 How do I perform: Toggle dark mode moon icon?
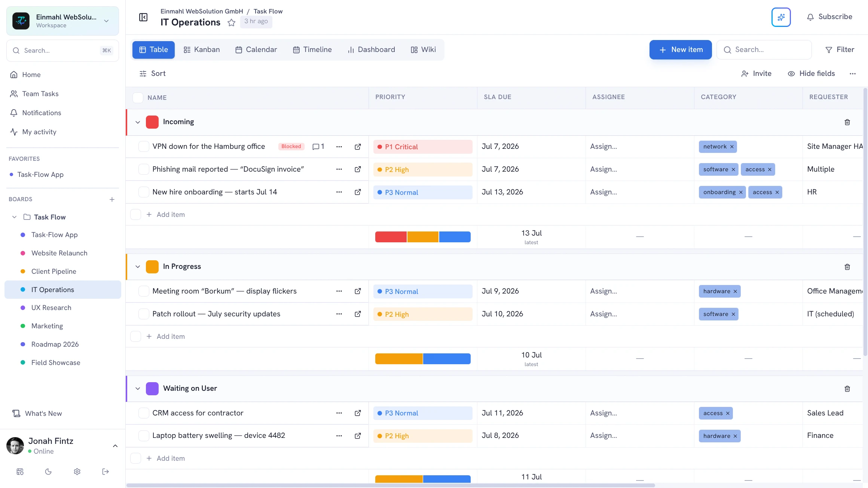click(48, 472)
